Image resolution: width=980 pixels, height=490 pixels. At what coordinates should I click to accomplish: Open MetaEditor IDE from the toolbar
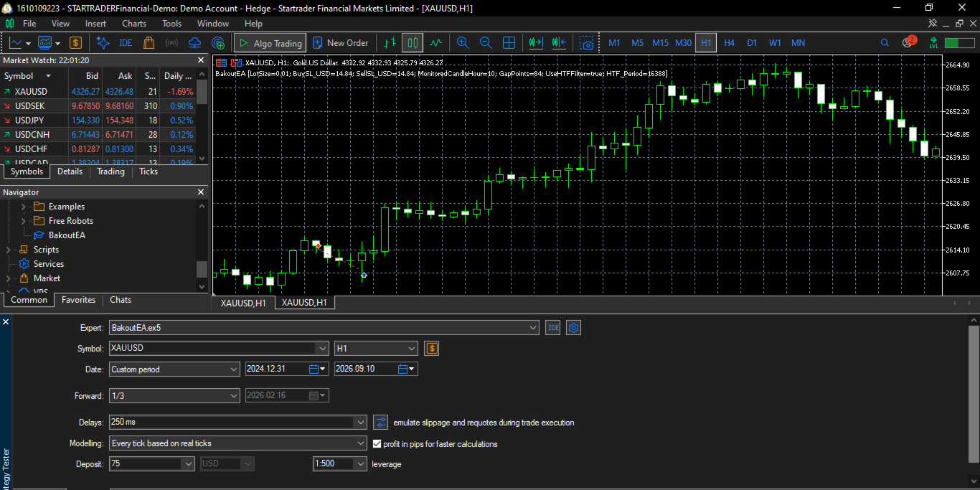pos(126,43)
